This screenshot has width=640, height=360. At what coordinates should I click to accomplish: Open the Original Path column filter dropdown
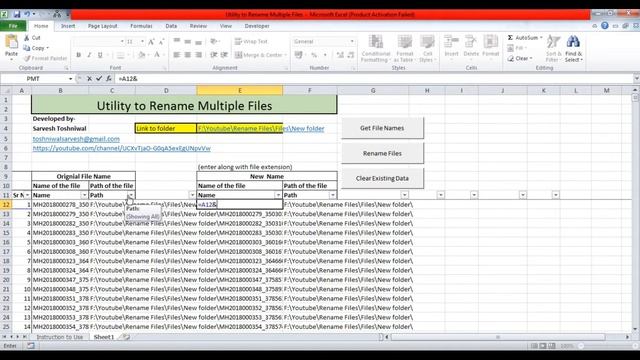[131, 195]
